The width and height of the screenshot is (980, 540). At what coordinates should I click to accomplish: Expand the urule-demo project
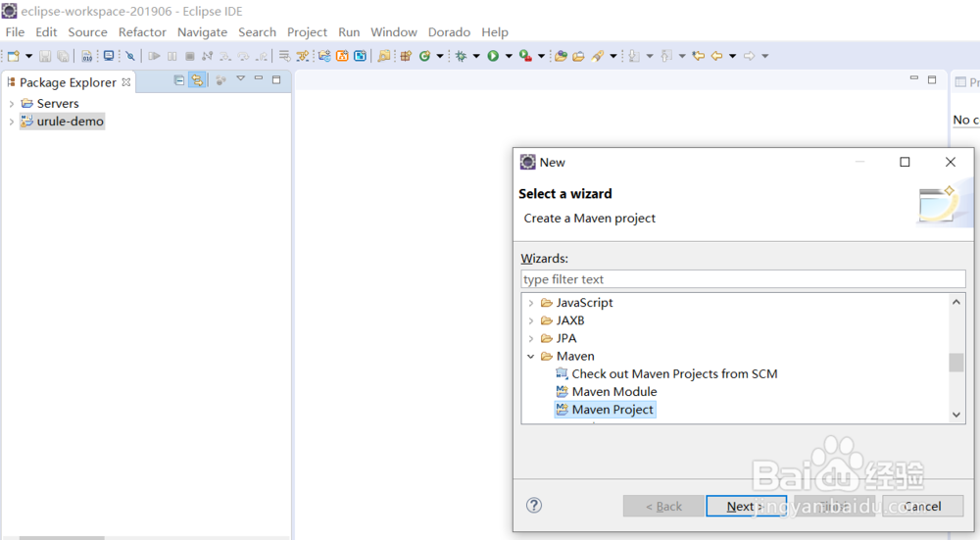[x=11, y=122]
